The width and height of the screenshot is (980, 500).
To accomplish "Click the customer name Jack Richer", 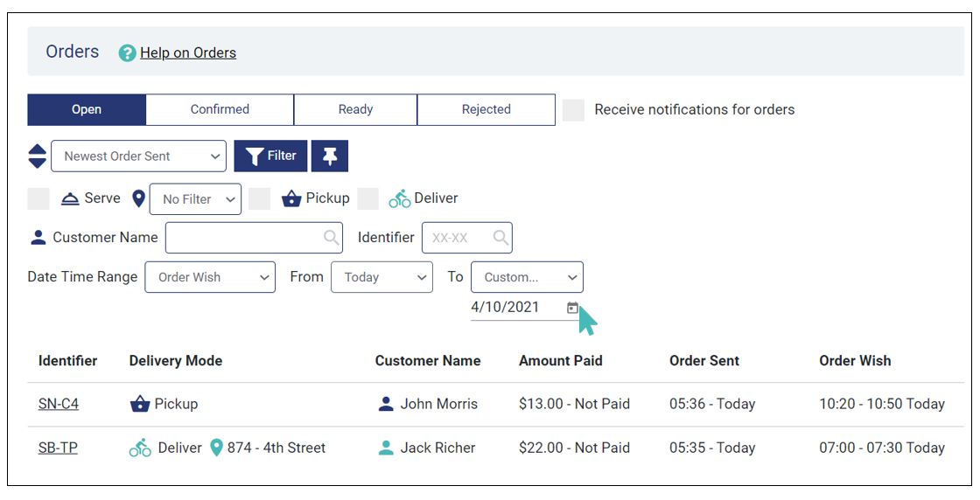I will click(x=437, y=448).
